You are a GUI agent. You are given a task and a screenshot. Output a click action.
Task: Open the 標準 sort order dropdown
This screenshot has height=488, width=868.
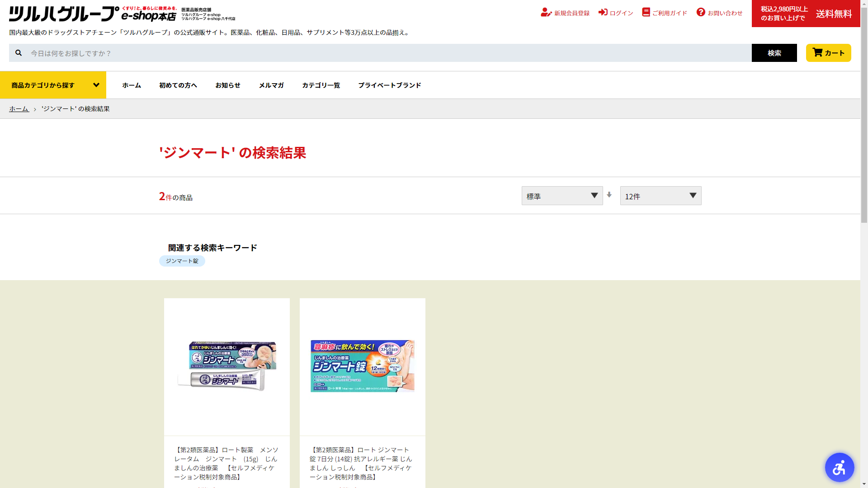562,196
